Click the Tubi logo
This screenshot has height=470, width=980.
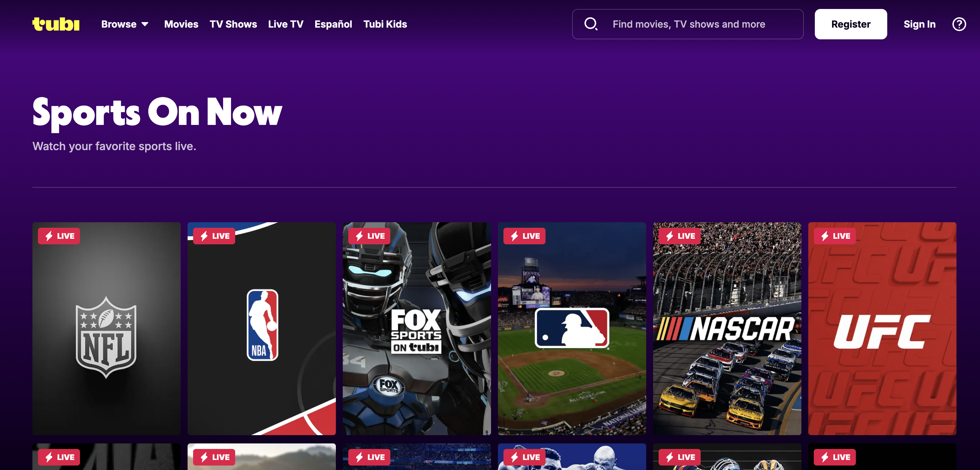(56, 24)
